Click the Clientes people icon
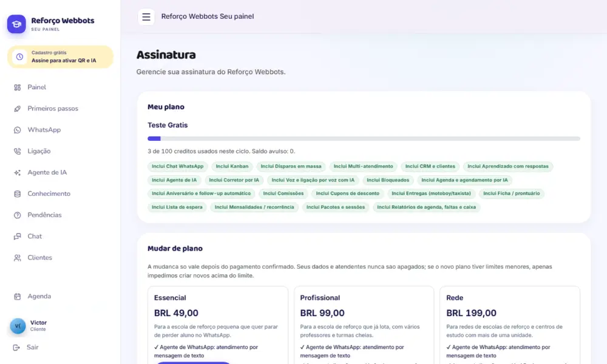Viewport: 607px width, 364px height. (x=18, y=258)
